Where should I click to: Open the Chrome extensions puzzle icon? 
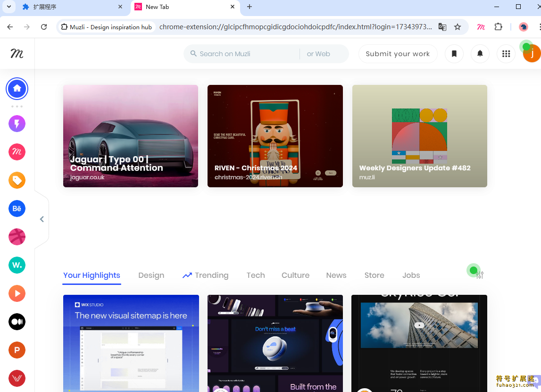click(498, 27)
